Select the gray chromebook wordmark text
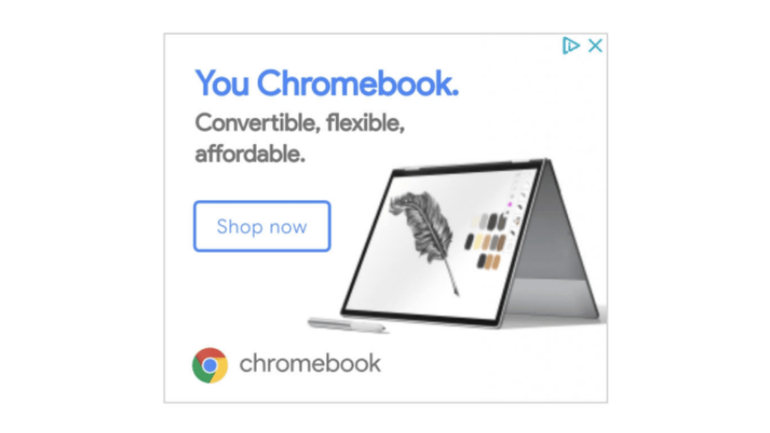 click(310, 364)
